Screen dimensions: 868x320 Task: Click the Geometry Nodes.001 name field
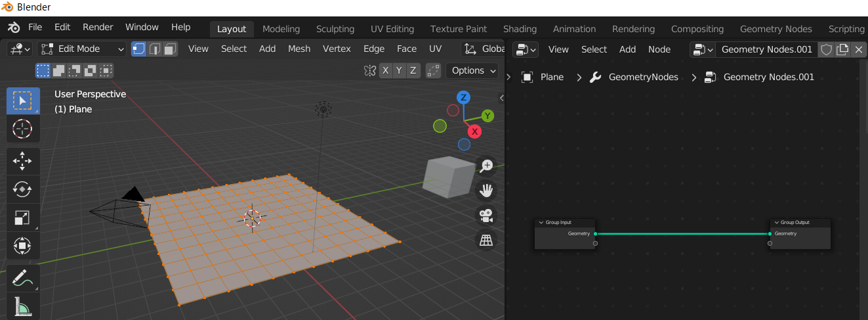click(x=766, y=49)
